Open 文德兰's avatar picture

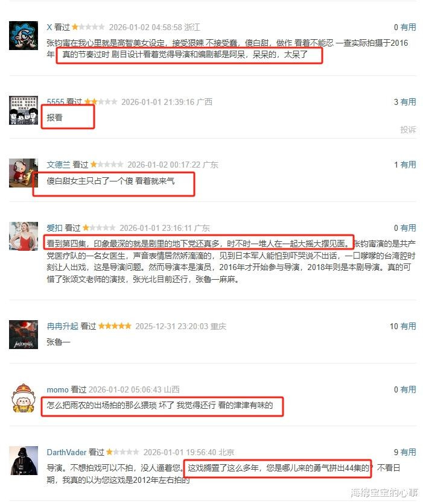[x=24, y=173]
